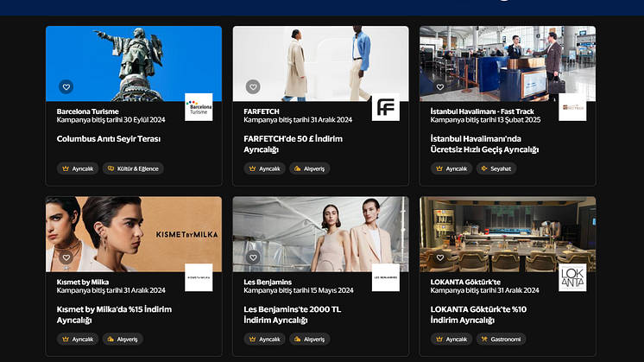Open LOKANTA Göktürk'te %10 İndirim title
Image resolution: width=644 pixels, height=362 pixels.
tap(478, 314)
